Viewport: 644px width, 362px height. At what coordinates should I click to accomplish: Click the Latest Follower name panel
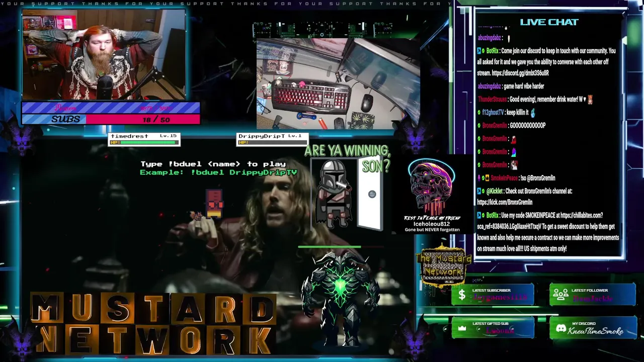click(593, 295)
